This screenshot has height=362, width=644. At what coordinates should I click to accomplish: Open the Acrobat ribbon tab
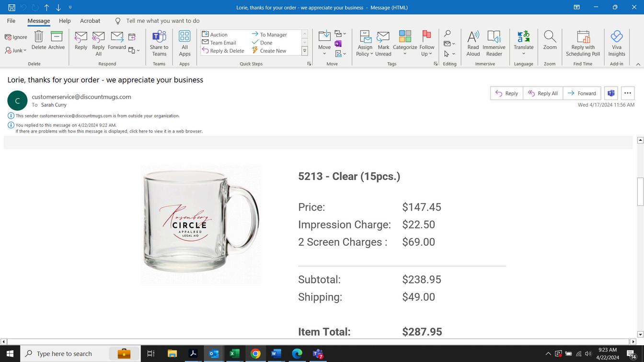point(90,21)
